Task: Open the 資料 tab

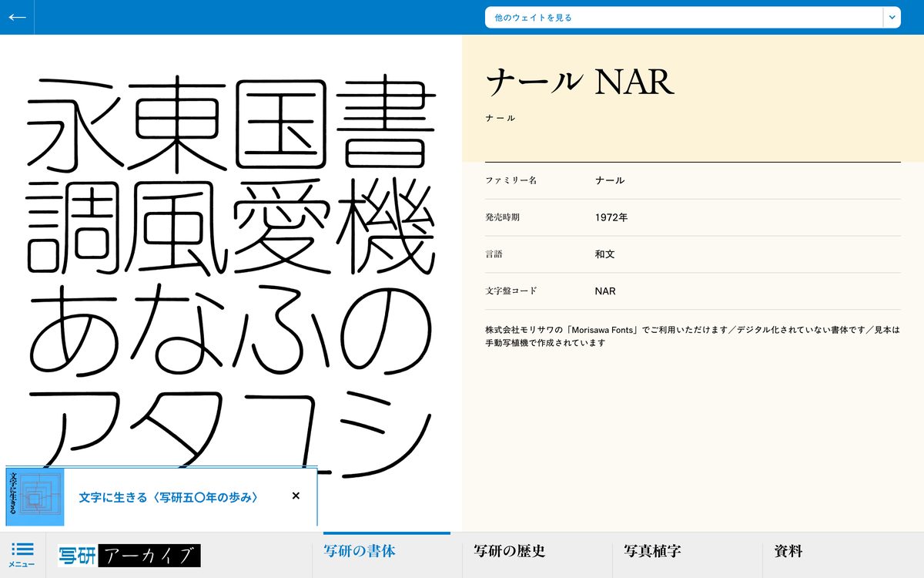Action: coord(788,551)
